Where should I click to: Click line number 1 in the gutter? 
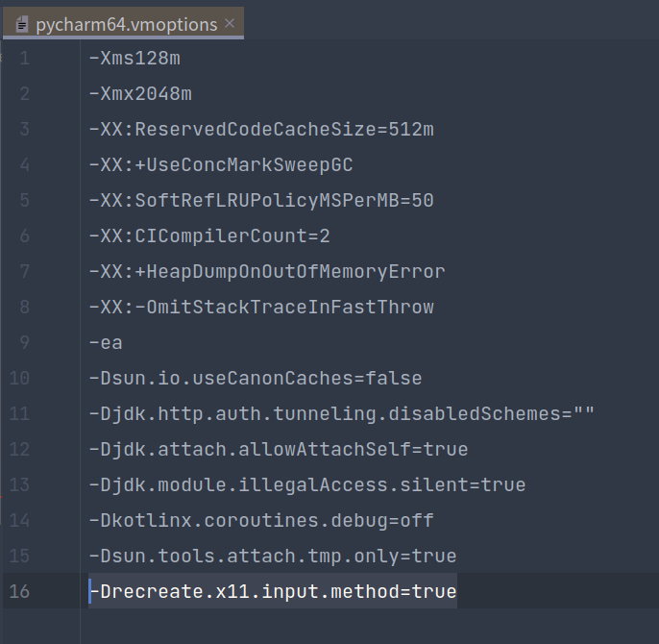24,58
